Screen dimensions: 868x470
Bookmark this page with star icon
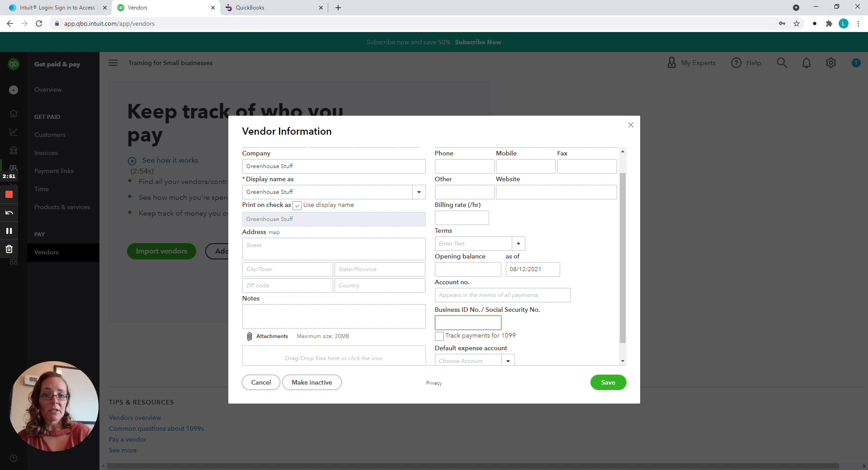[797, 23]
